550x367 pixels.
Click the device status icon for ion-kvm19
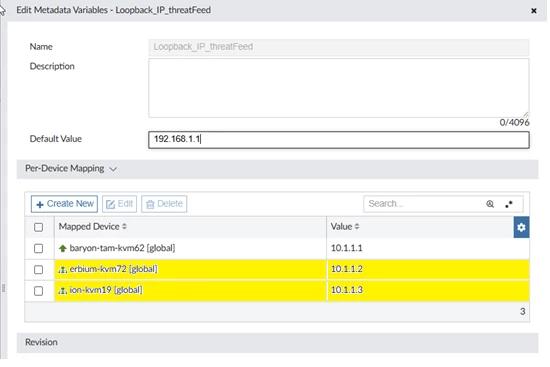pos(63,291)
